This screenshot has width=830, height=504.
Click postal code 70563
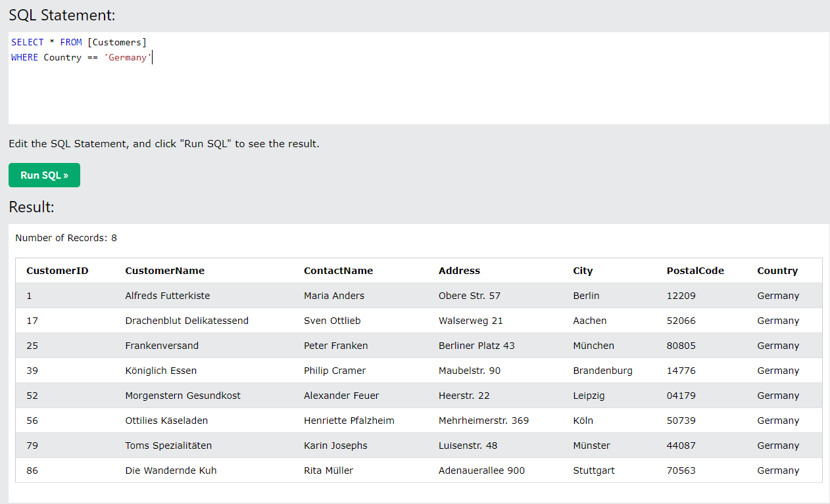click(681, 470)
